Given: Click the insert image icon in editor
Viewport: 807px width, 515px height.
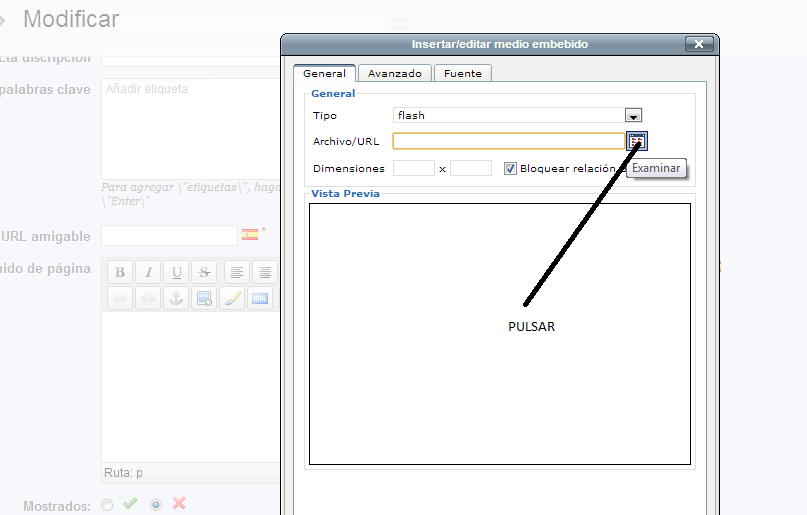Looking at the screenshot, I should point(204,298).
